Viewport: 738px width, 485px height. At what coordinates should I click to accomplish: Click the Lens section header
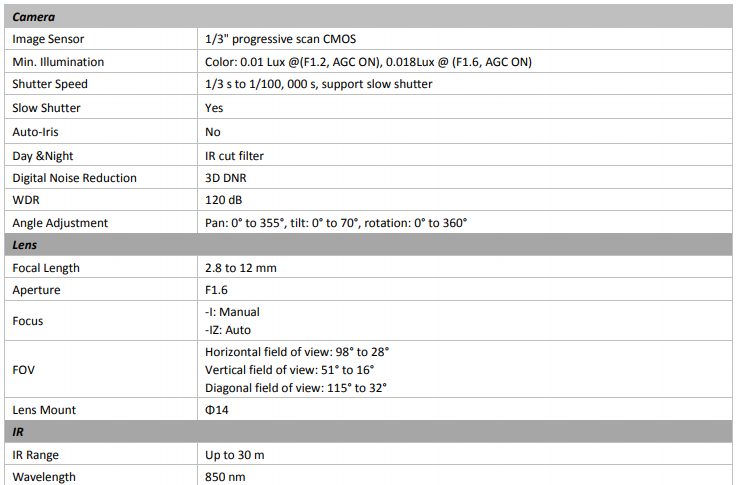(x=369, y=245)
